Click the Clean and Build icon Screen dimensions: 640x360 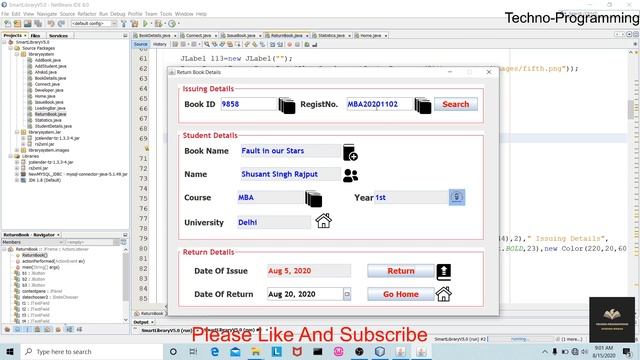point(134,24)
